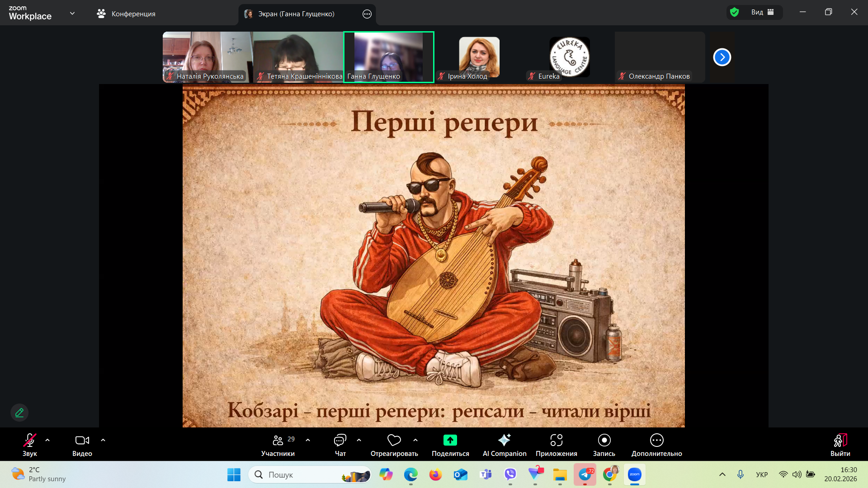Open the Participants list

click(x=278, y=445)
